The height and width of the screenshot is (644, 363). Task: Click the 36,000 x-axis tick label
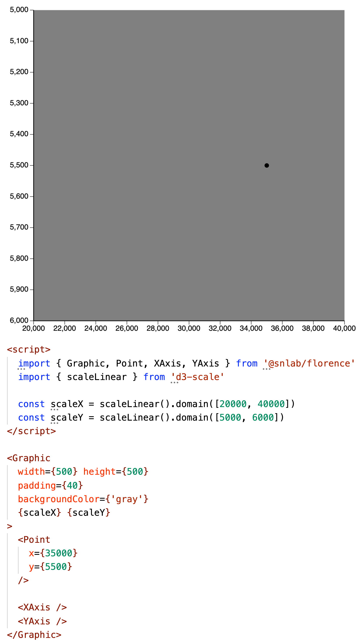click(x=282, y=328)
